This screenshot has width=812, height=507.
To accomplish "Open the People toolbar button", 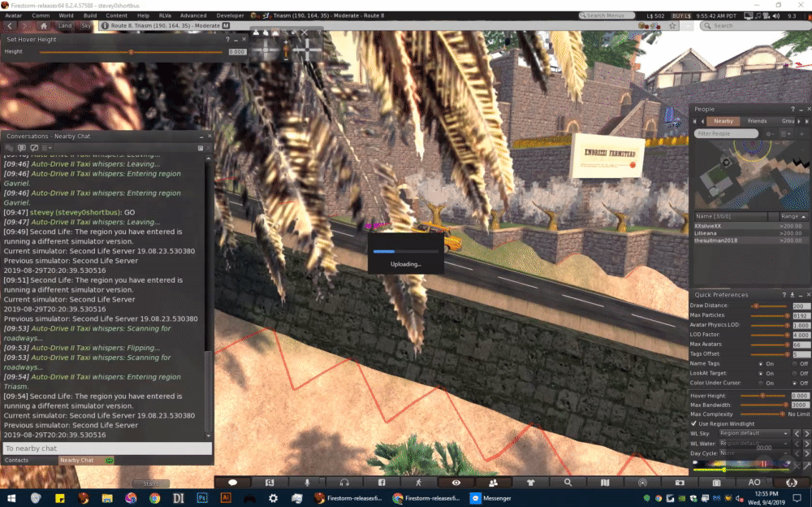I will 493,482.
